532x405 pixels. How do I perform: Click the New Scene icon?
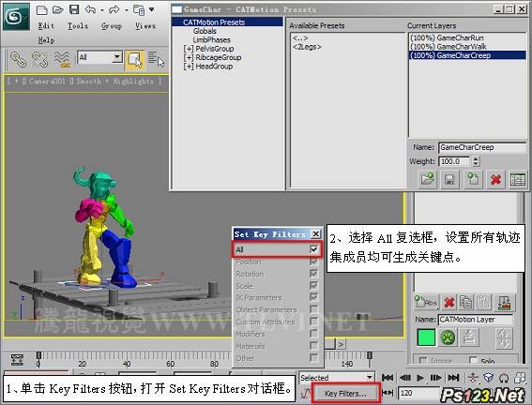coord(41,9)
